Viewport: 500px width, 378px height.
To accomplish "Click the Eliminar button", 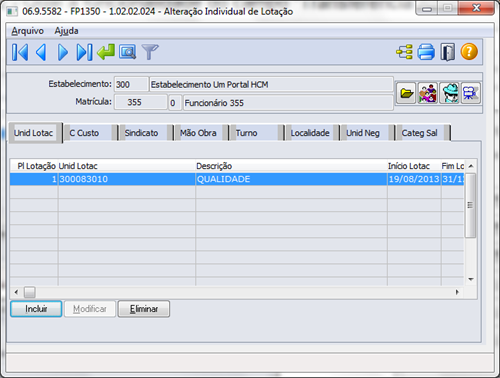I will pos(144,309).
